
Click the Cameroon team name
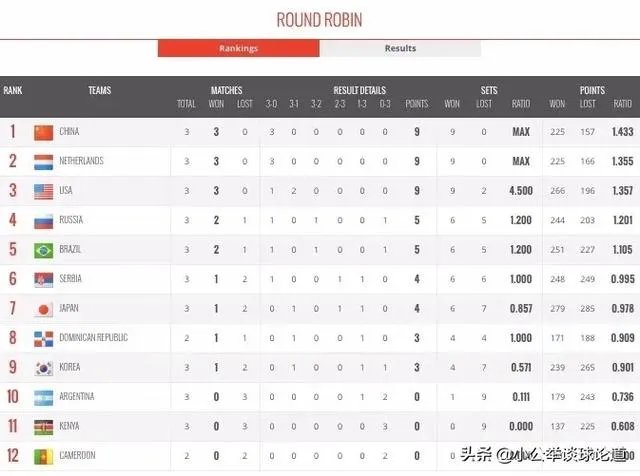pyautogui.click(x=77, y=456)
